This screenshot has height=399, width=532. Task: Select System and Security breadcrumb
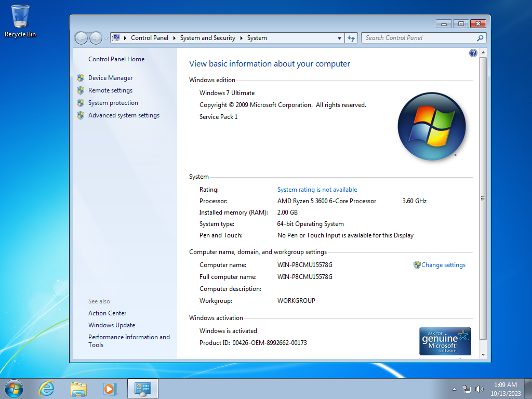click(x=208, y=38)
